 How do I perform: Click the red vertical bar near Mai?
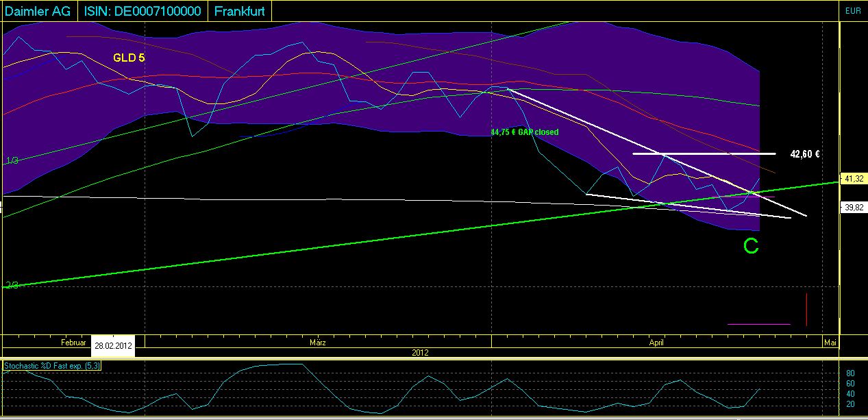tap(807, 310)
